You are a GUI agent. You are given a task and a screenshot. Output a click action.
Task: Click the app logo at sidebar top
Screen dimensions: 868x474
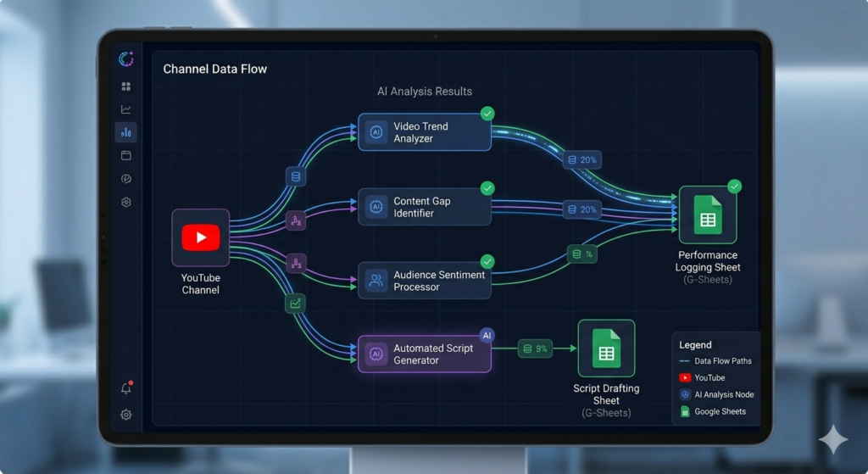point(126,59)
